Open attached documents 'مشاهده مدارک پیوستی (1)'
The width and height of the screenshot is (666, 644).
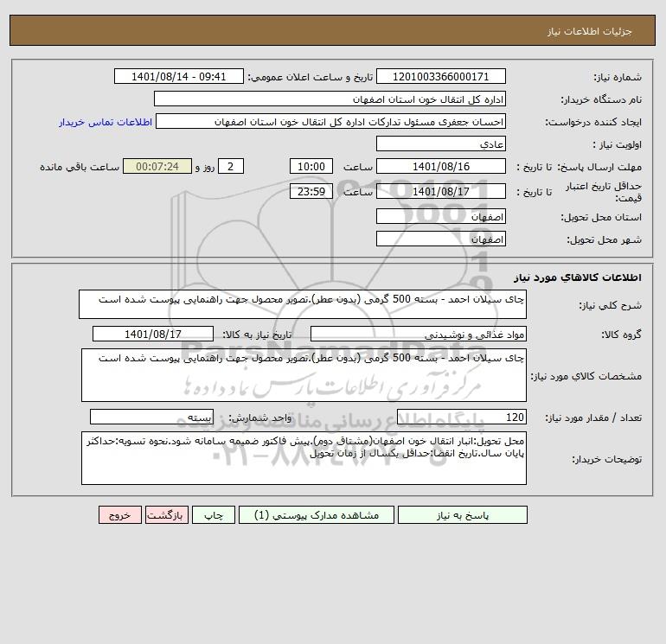(317, 515)
